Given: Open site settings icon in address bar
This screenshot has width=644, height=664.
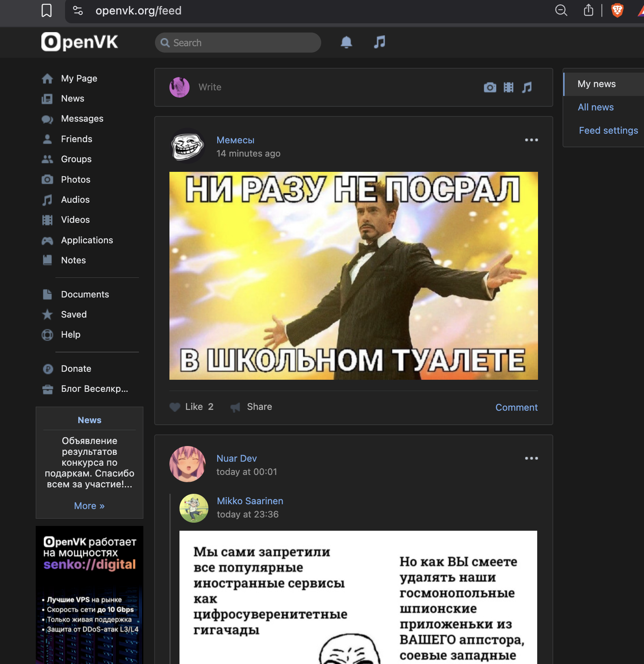Looking at the screenshot, I should [x=78, y=10].
